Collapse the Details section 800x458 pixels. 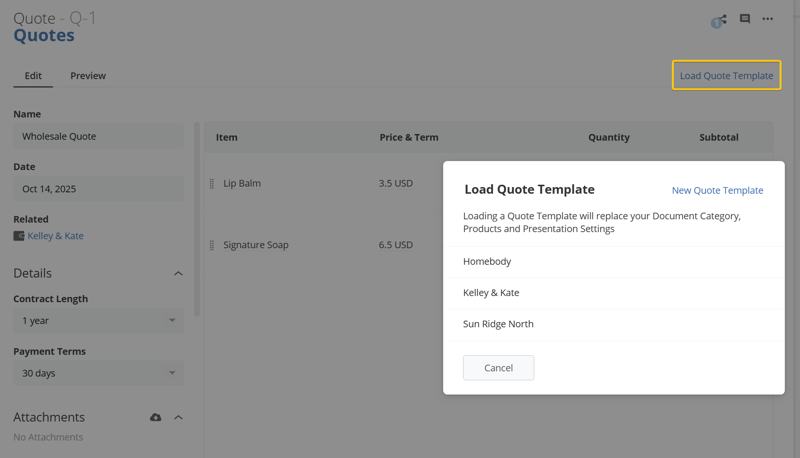click(178, 273)
